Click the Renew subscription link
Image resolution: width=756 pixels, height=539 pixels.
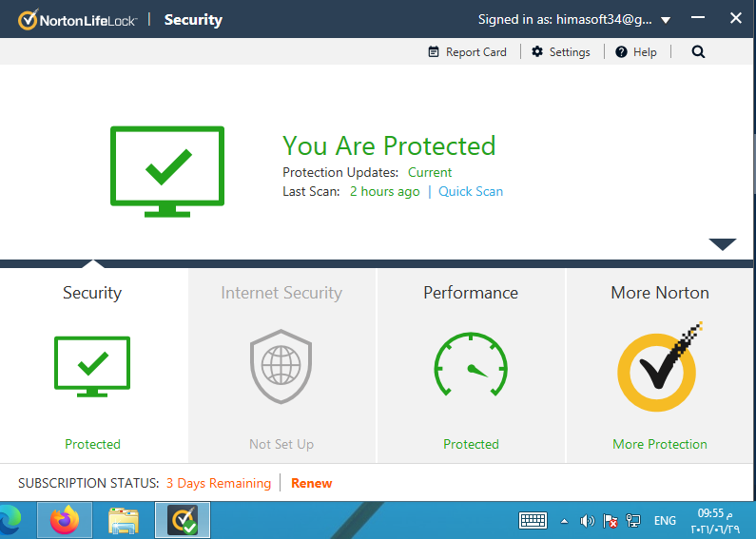(312, 483)
